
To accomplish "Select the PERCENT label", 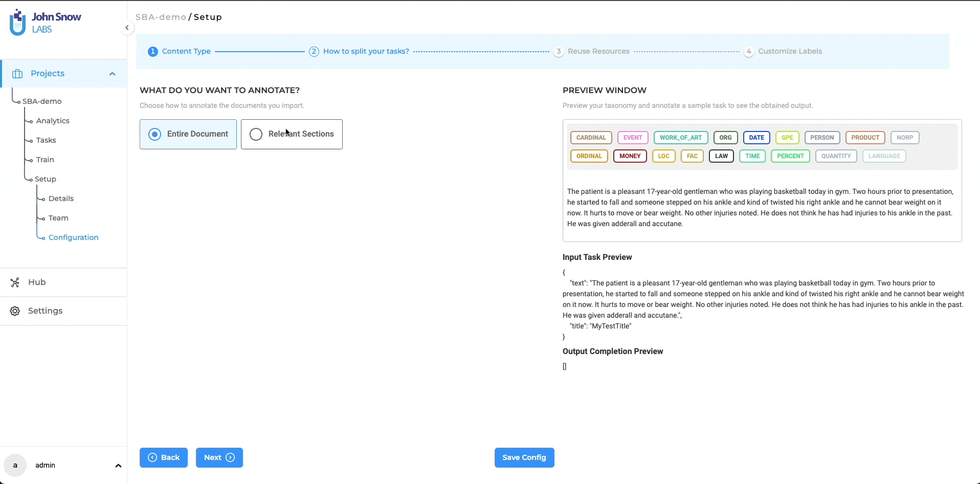I will 790,156.
